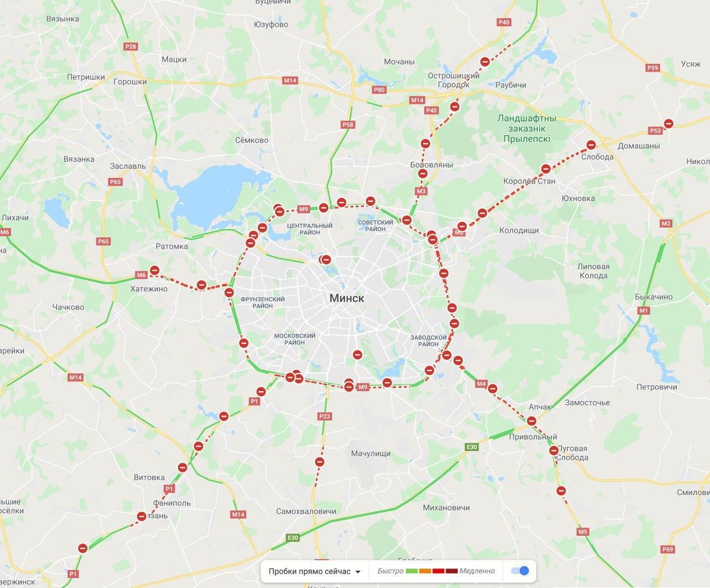Click the Колодищи town label
The width and height of the screenshot is (710, 588).
(x=519, y=230)
